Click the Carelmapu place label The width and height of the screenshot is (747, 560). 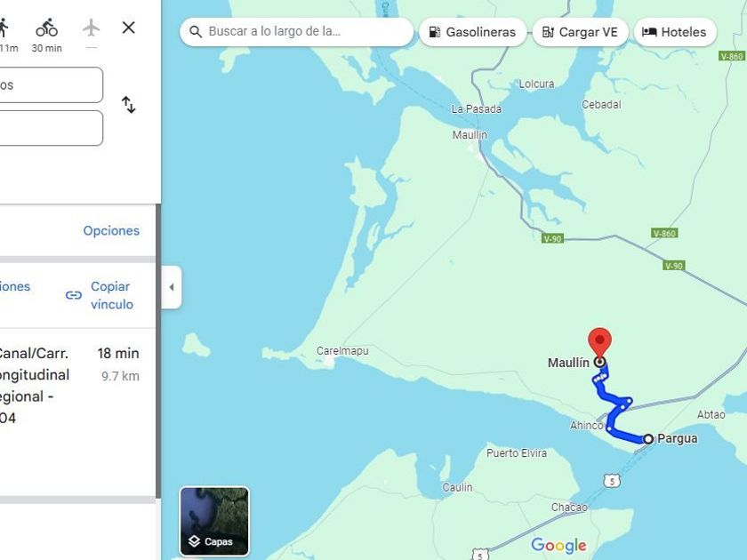coord(342,351)
